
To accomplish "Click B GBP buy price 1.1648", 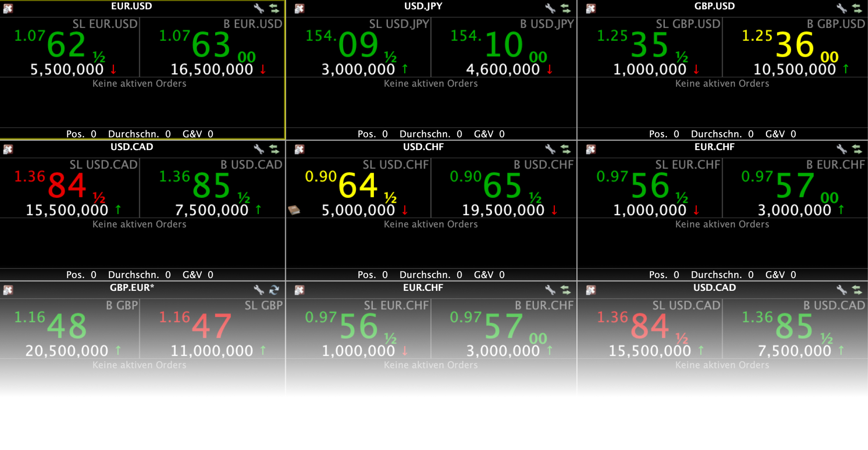I will tap(50, 326).
